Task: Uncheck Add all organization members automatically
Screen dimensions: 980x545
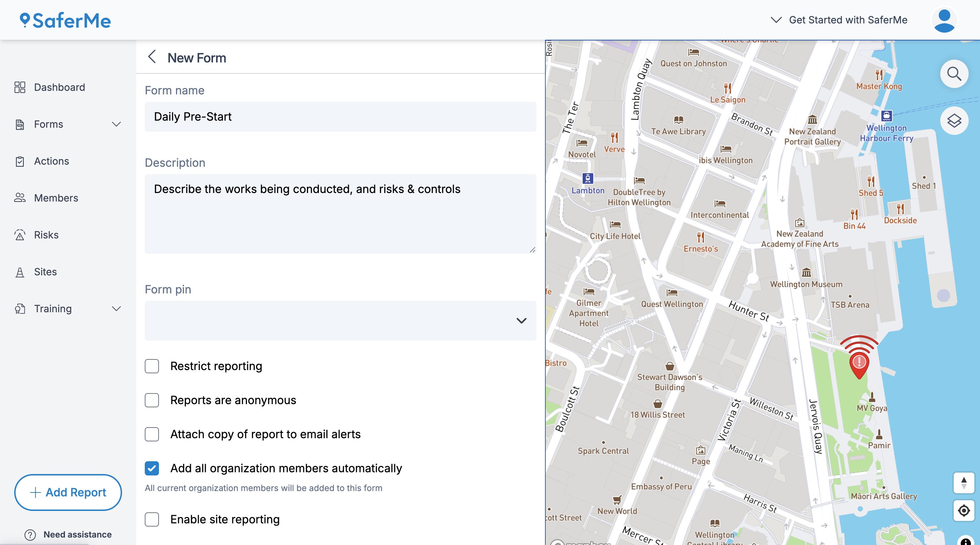Action: coord(152,468)
